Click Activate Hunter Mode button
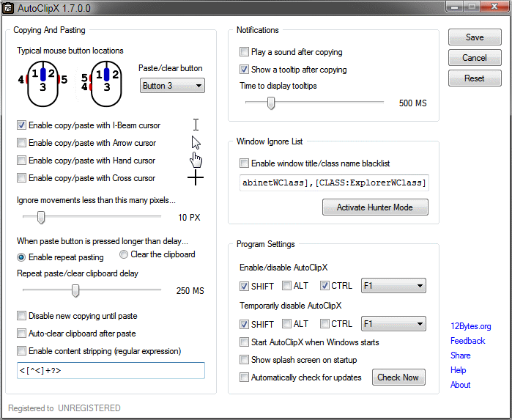The height and width of the screenshot is (420, 512). point(375,207)
